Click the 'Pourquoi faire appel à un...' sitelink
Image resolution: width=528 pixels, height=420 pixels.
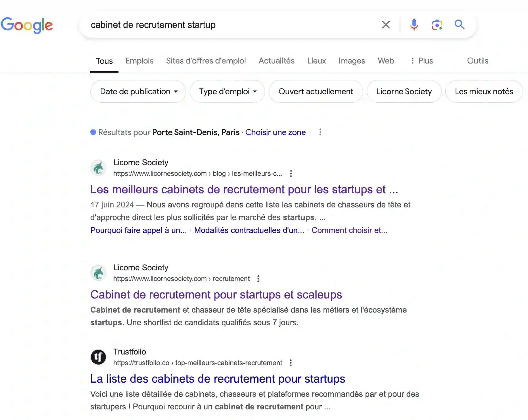click(138, 230)
